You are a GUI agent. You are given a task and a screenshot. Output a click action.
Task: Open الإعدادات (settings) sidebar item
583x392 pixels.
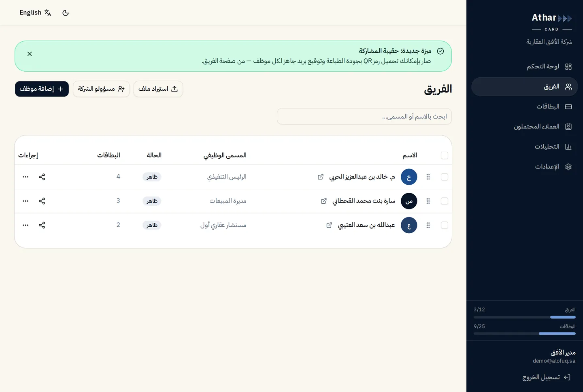click(x=525, y=167)
